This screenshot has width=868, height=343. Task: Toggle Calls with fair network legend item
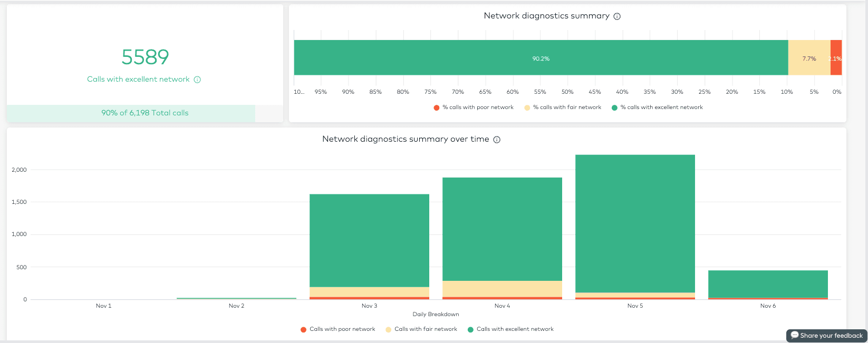(x=421, y=329)
